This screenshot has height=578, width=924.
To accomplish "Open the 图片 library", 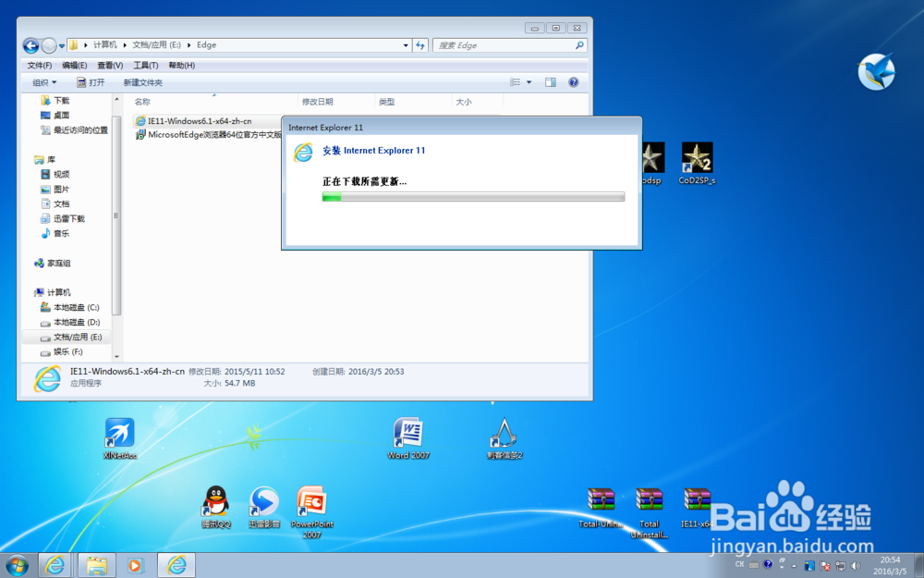I will (x=55, y=190).
